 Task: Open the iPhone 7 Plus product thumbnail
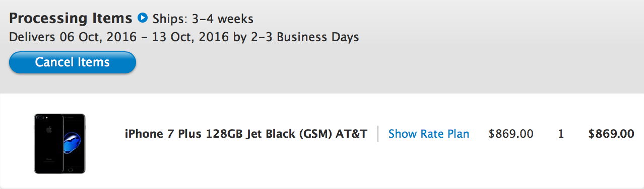60,144
